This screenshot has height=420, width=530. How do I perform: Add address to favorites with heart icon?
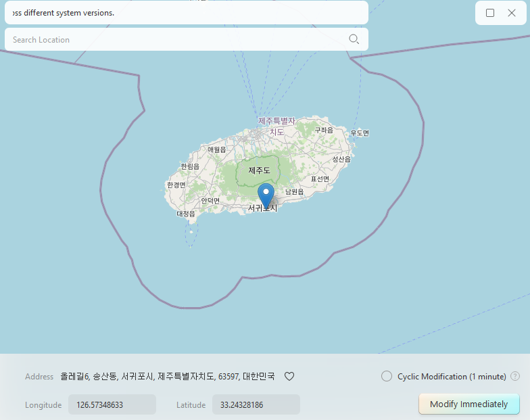[x=289, y=376]
